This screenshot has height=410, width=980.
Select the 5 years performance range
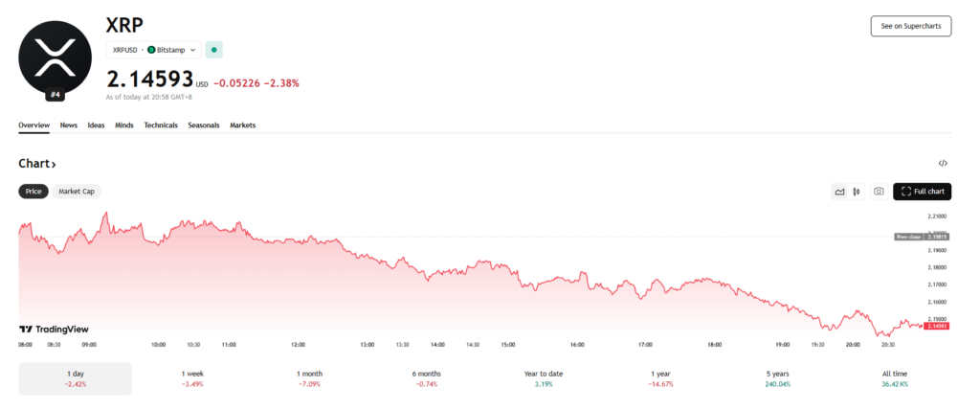coord(777,378)
